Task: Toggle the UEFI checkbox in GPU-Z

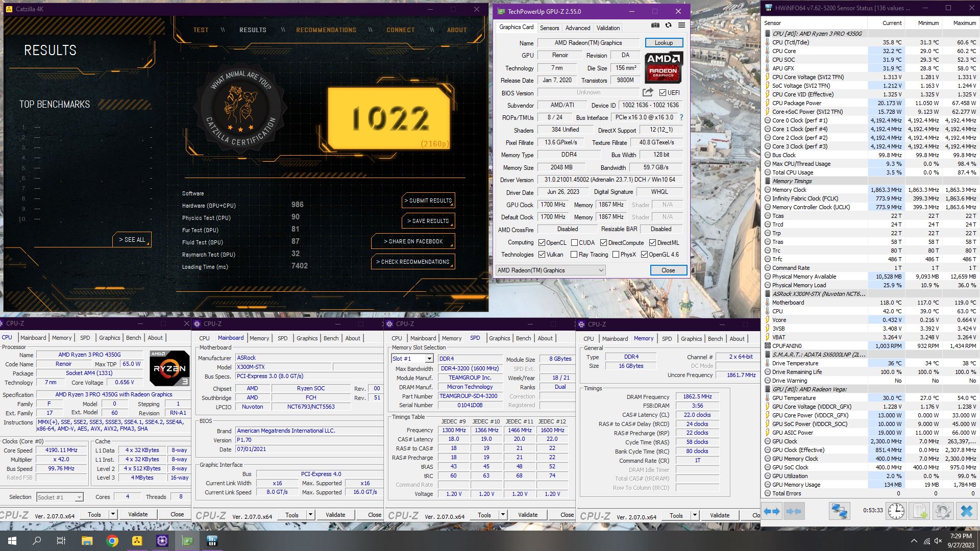Action: coord(663,92)
